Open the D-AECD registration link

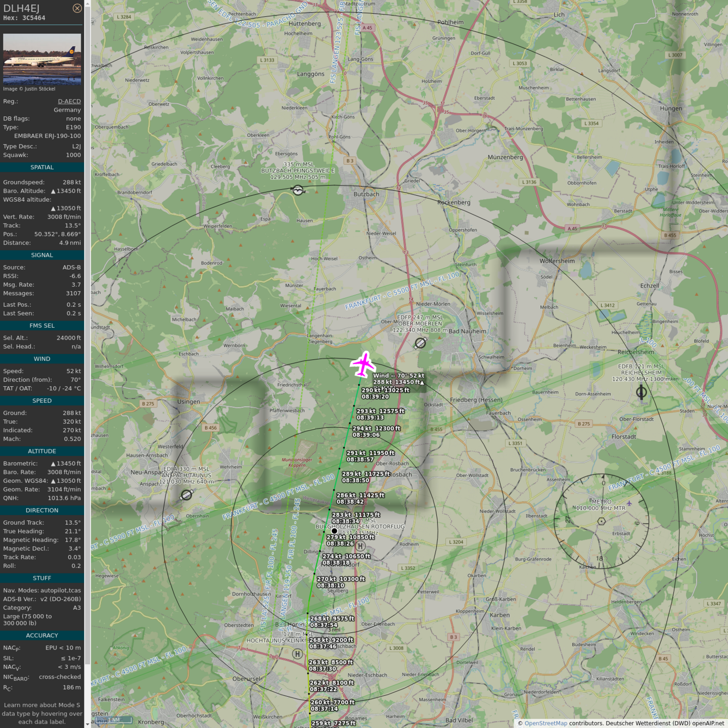(69, 101)
